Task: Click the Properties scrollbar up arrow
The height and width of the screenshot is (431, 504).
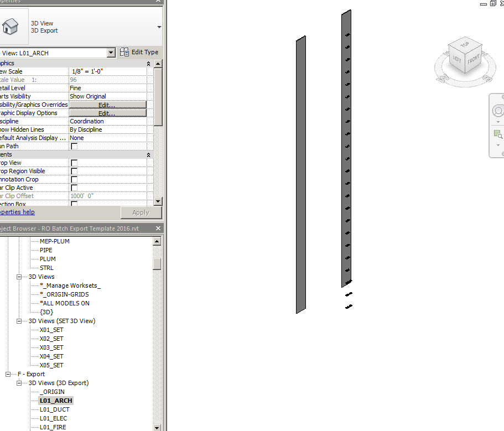Action: pos(158,64)
